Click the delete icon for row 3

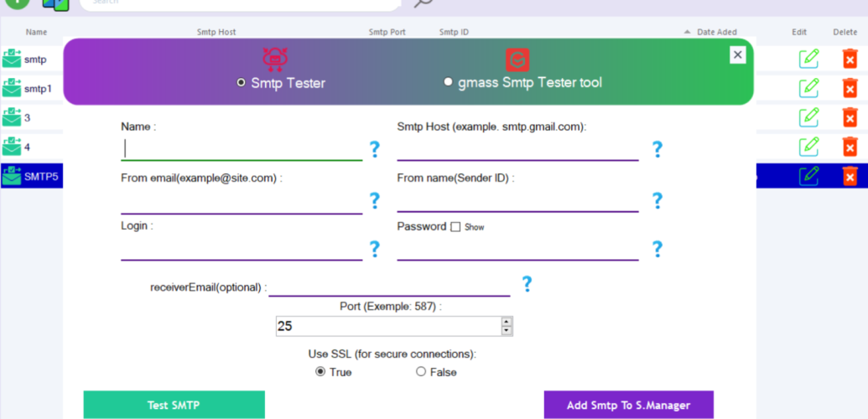click(850, 117)
